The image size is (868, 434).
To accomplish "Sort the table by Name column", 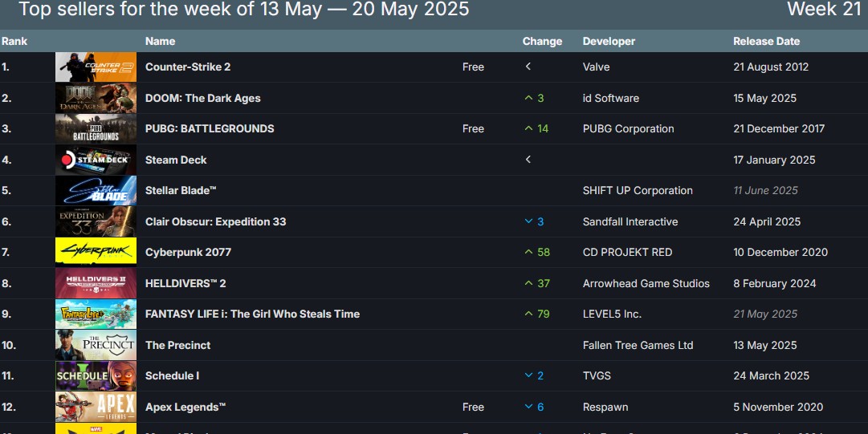I will tap(160, 41).
